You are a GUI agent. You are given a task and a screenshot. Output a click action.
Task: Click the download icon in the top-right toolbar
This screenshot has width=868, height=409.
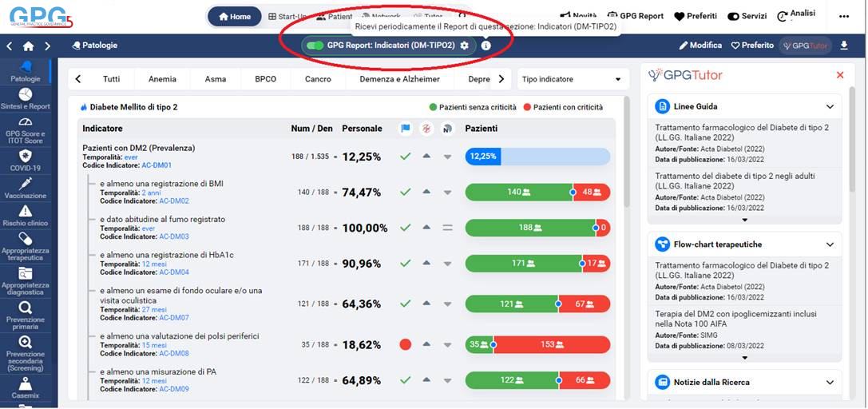point(845,46)
